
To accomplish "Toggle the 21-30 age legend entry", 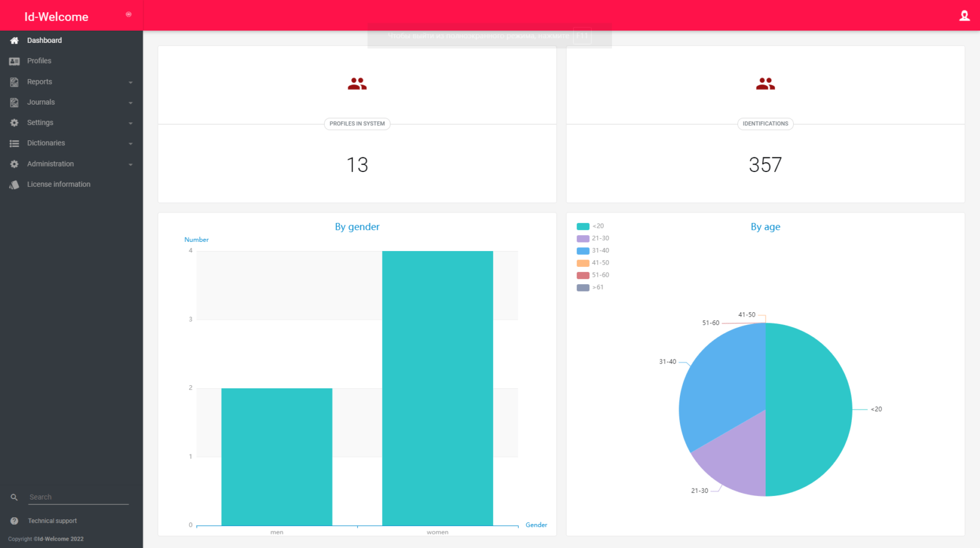I will click(x=593, y=239).
